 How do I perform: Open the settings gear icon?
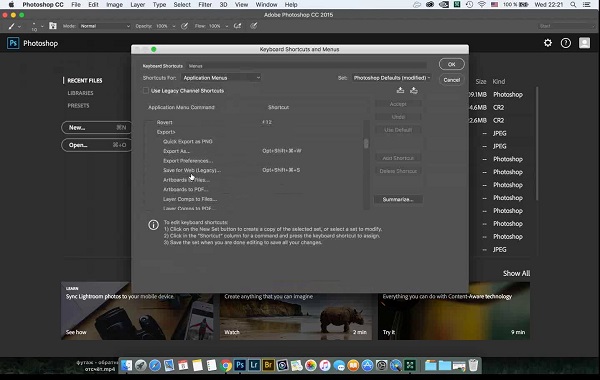pos(548,43)
